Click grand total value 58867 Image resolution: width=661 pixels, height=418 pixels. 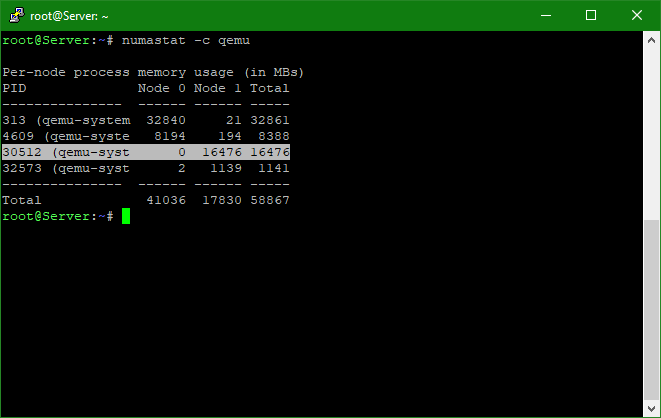[270, 200]
